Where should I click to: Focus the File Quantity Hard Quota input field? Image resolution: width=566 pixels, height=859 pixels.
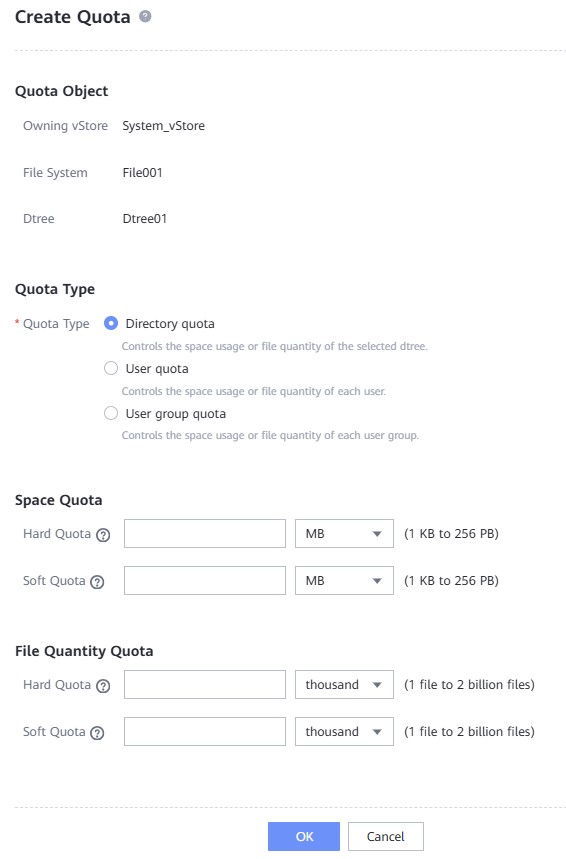205,685
